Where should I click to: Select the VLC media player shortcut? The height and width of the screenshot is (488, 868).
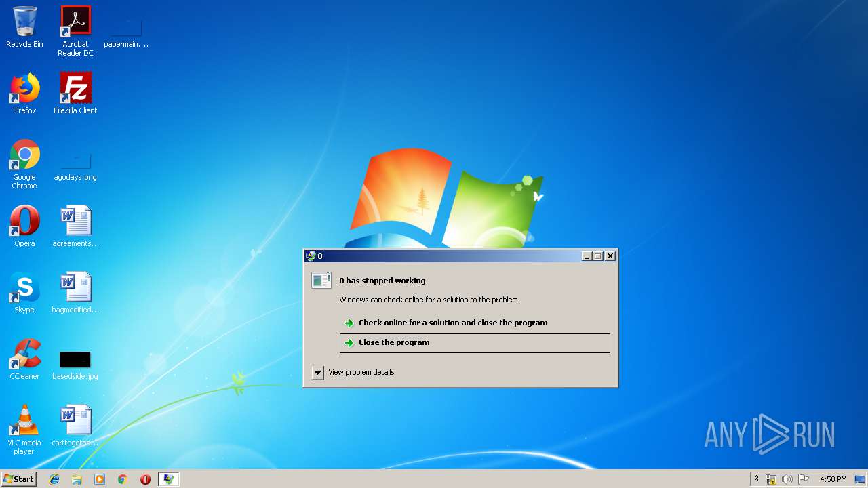pos(24,430)
